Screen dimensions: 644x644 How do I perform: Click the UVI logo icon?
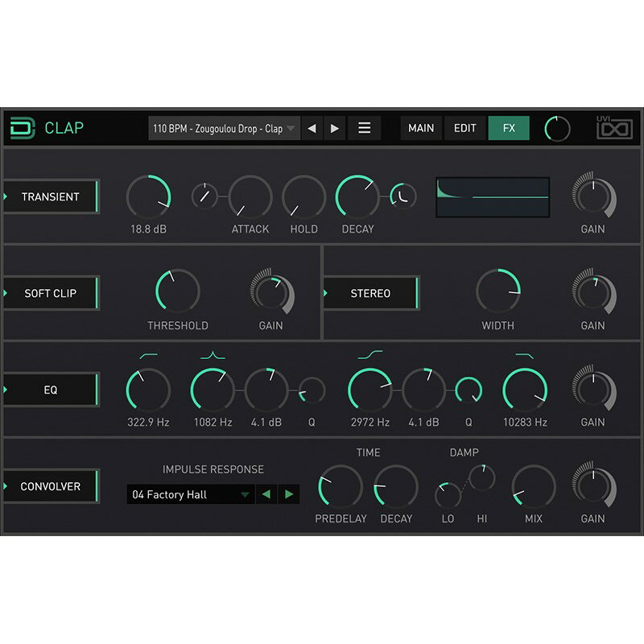[x=614, y=127]
